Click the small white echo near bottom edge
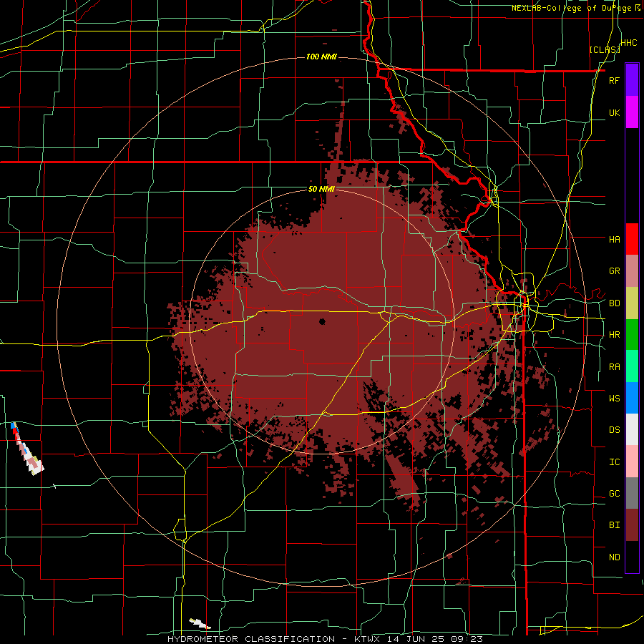Viewport: 644px width, 644px height. pos(200,623)
